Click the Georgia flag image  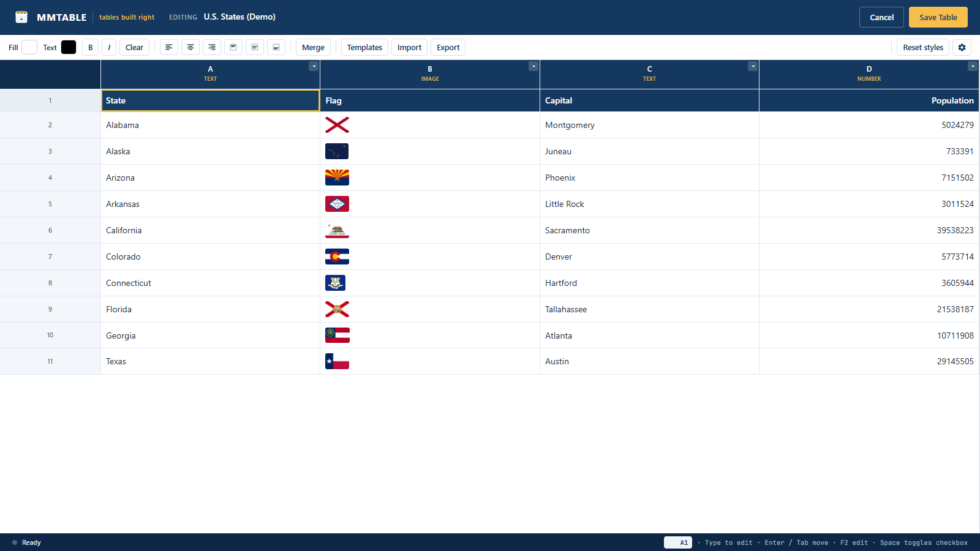(x=337, y=335)
